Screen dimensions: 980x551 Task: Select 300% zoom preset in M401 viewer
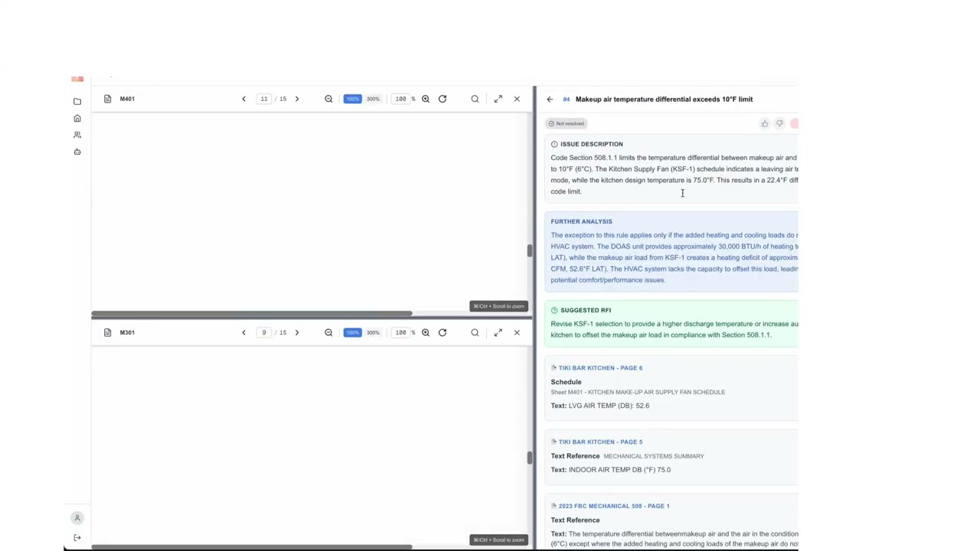tap(373, 99)
